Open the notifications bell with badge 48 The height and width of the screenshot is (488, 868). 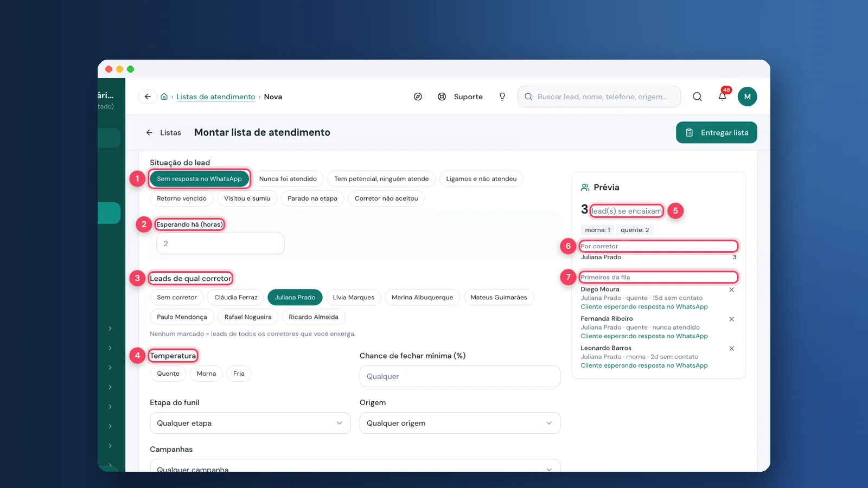[x=723, y=97]
